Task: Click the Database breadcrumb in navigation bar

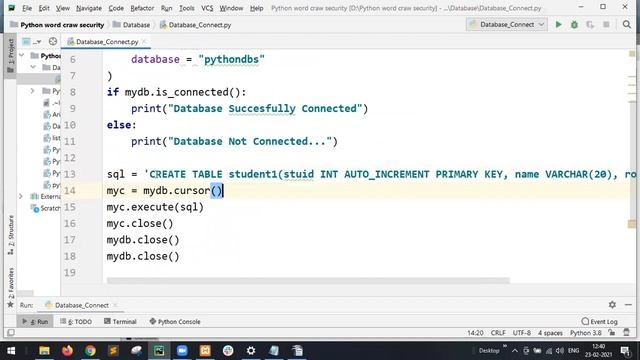Action: coord(131,25)
